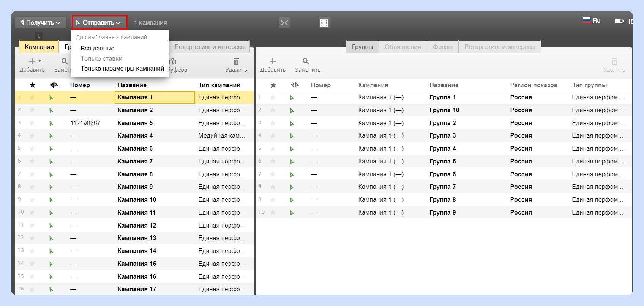The width and height of the screenshot is (644, 306).
Task: Open the film-strip icon in top bar
Action: (324, 23)
